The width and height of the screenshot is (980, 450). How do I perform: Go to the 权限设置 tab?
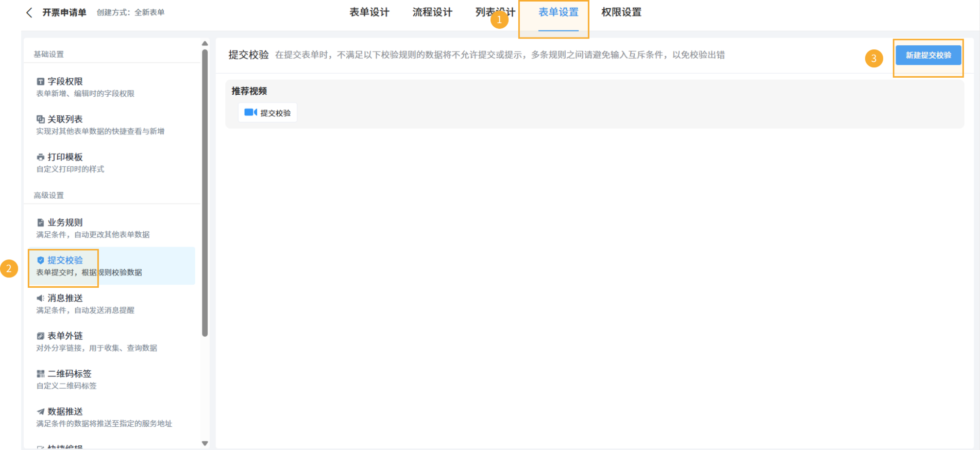coord(621,12)
